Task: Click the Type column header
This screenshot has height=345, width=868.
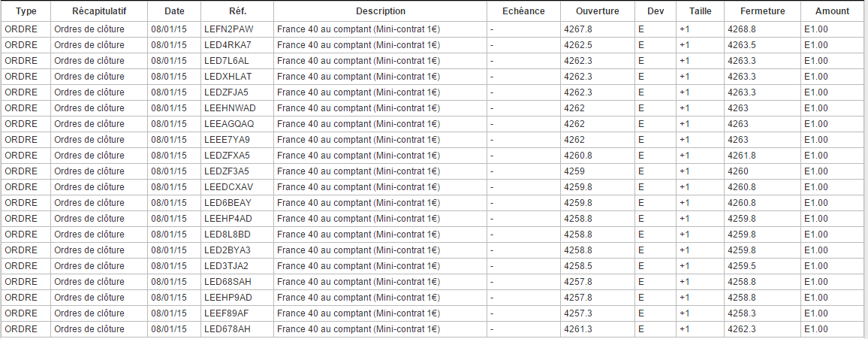Action: pos(26,11)
